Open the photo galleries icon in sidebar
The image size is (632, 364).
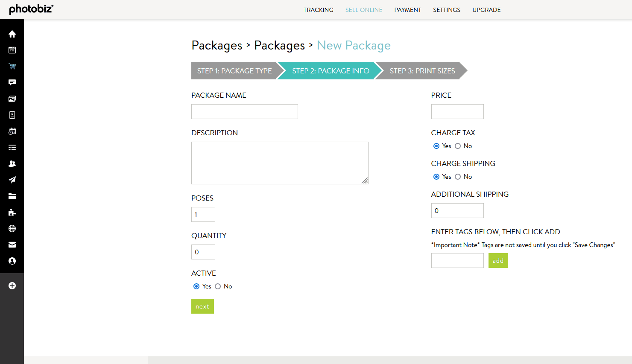pyautogui.click(x=12, y=99)
